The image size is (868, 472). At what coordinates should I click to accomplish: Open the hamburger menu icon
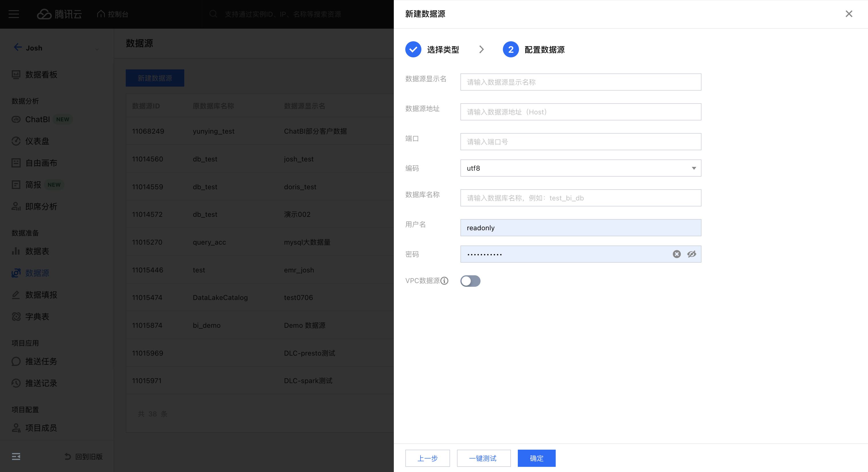(x=14, y=14)
